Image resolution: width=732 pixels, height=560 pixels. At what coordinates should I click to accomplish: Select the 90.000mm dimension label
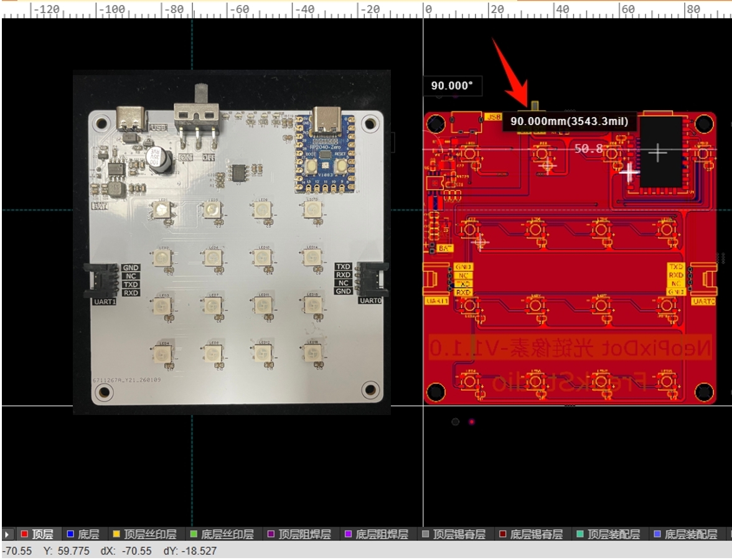[x=569, y=121]
